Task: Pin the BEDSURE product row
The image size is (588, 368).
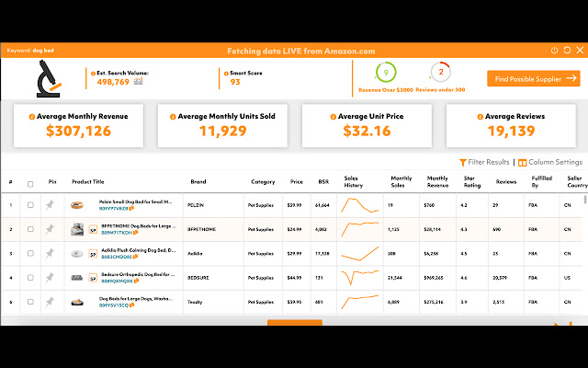Action: (50, 278)
